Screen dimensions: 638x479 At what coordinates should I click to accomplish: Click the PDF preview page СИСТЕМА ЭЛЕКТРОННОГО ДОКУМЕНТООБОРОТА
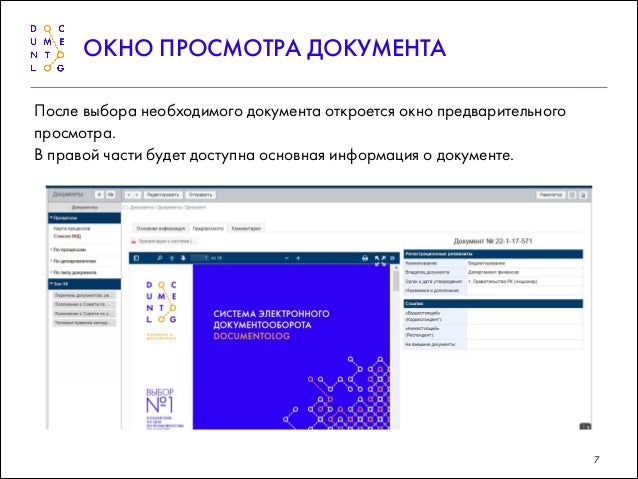click(291, 347)
